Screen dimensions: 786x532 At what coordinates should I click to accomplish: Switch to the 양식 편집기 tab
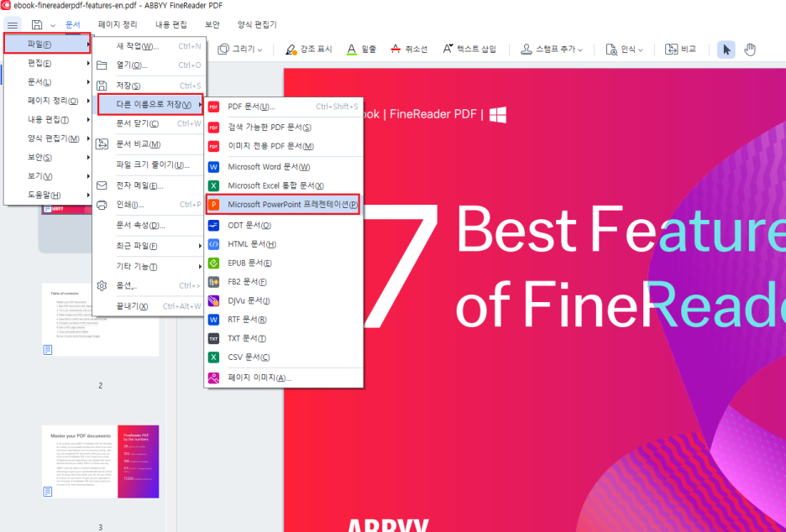257,24
